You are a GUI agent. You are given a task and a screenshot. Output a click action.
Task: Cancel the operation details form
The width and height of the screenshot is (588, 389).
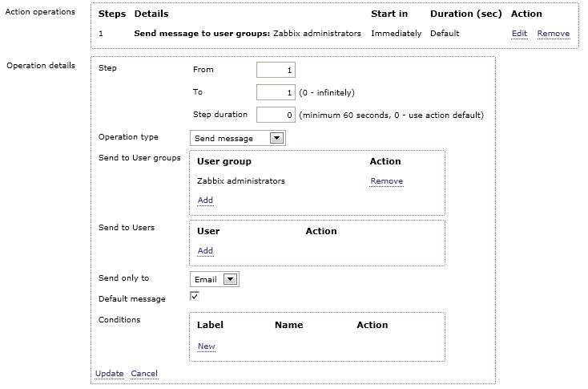[x=144, y=374]
